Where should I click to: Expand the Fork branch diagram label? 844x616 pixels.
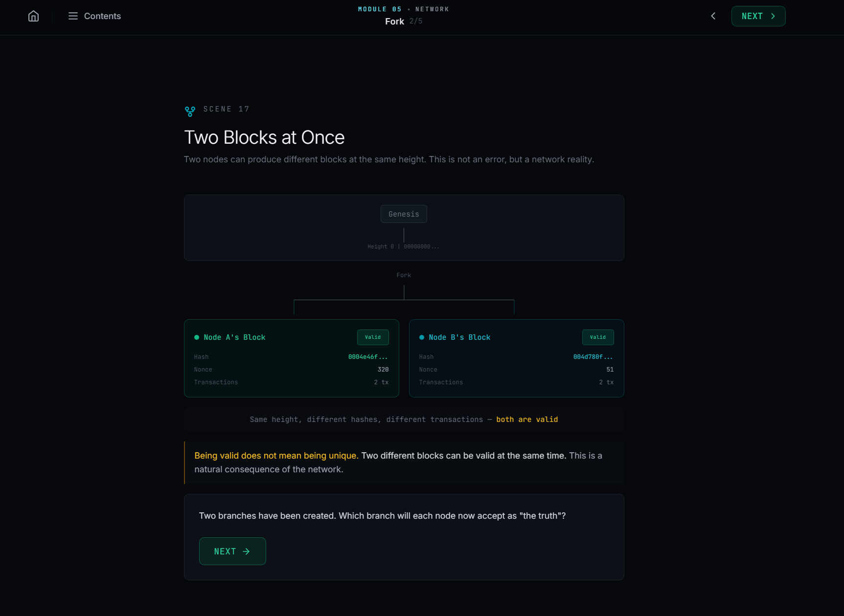403,275
